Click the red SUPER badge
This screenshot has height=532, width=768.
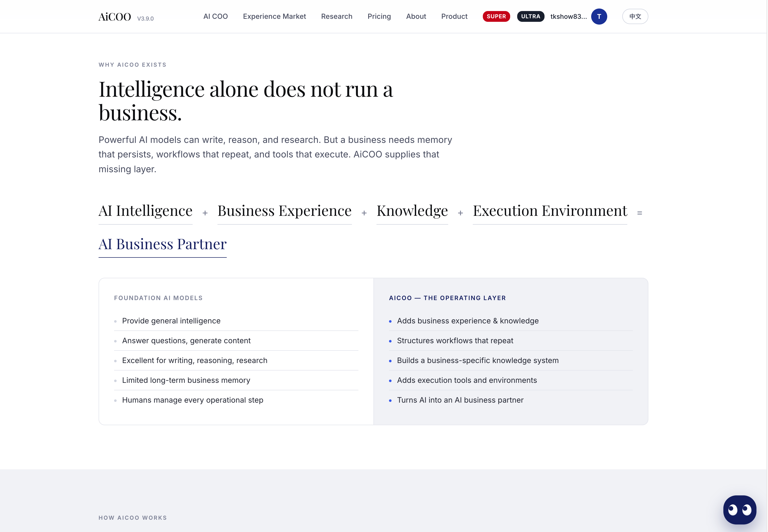[x=496, y=16]
